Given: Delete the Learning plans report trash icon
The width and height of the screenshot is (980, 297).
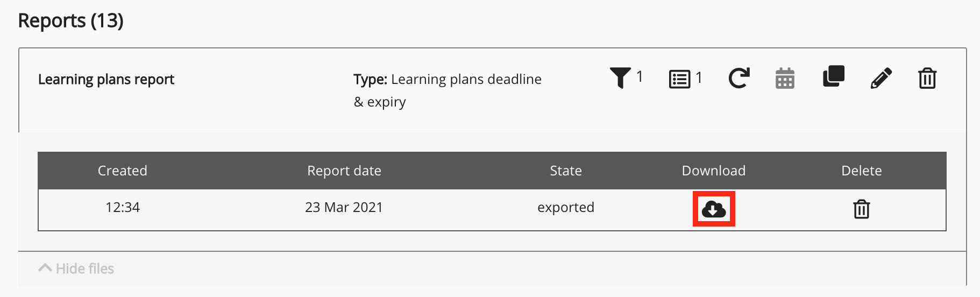Looking at the screenshot, I should [x=927, y=79].
